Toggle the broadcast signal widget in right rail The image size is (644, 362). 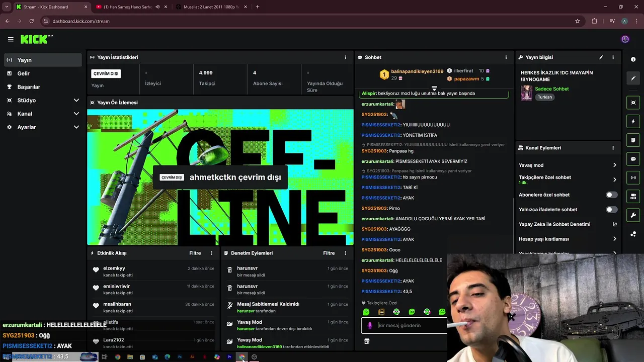[x=633, y=177]
